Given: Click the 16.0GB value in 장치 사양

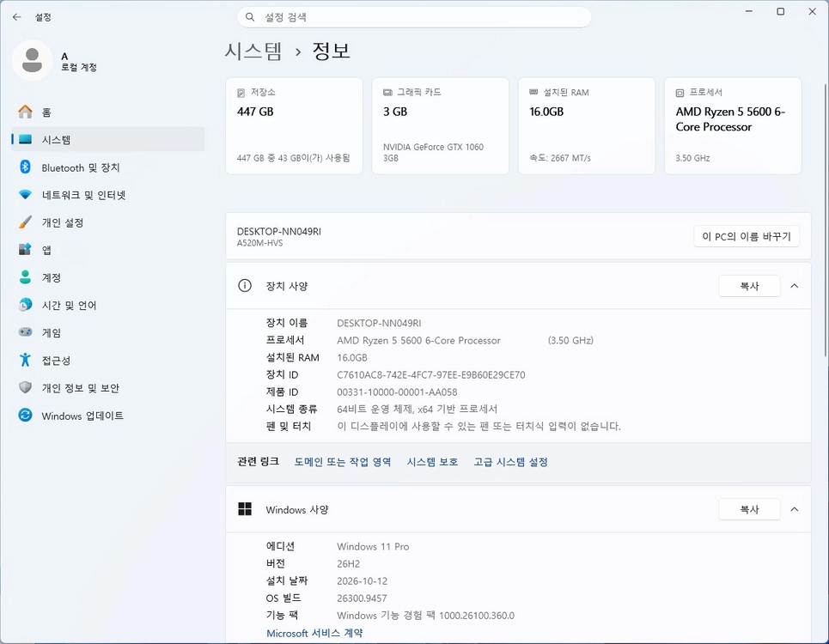Looking at the screenshot, I should 352,358.
